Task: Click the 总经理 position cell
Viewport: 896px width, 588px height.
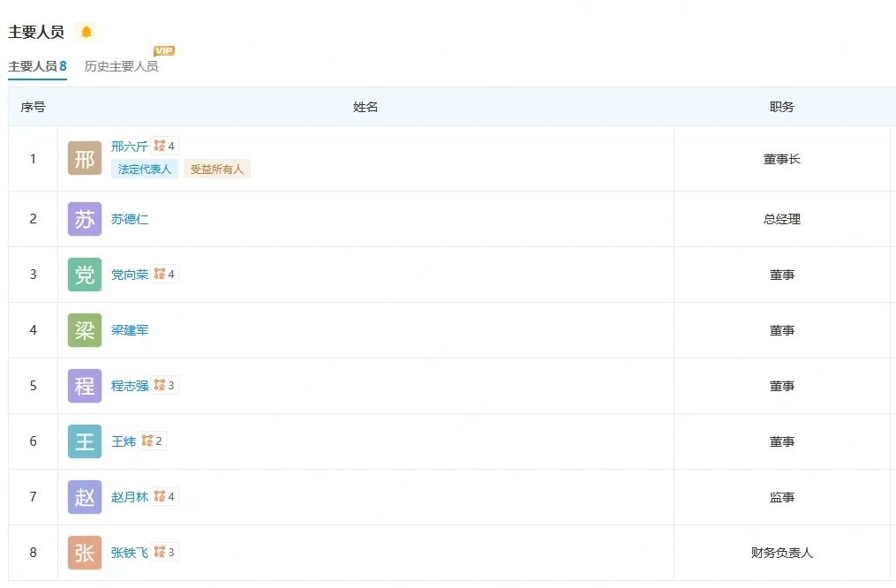Action: pyautogui.click(x=782, y=219)
